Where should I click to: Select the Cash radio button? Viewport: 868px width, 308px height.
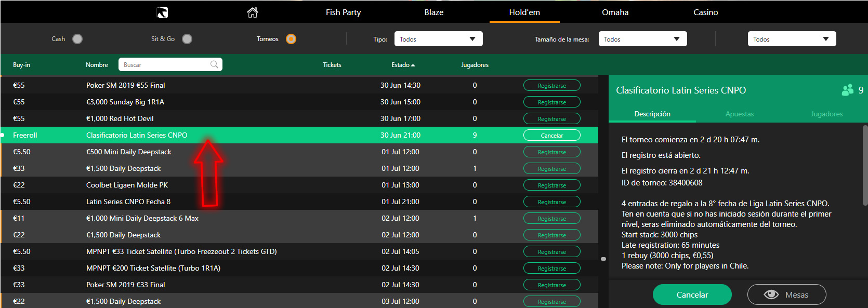77,39
